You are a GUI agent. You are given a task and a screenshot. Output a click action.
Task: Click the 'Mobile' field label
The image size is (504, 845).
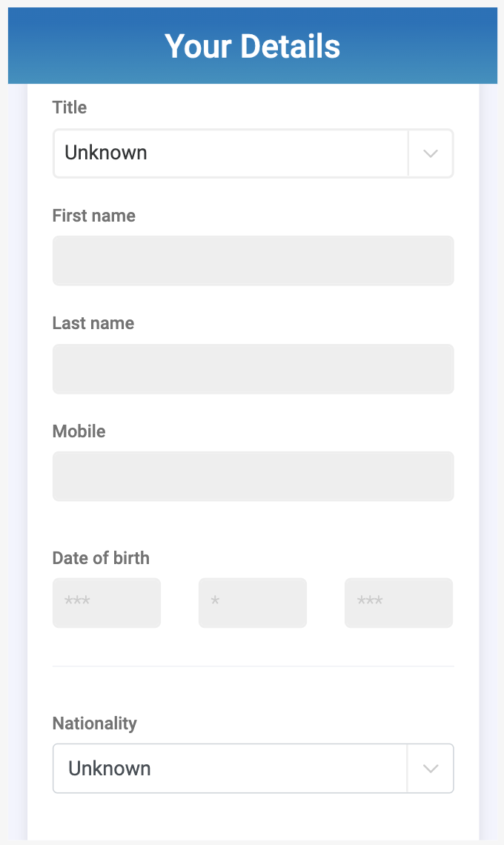(x=79, y=431)
